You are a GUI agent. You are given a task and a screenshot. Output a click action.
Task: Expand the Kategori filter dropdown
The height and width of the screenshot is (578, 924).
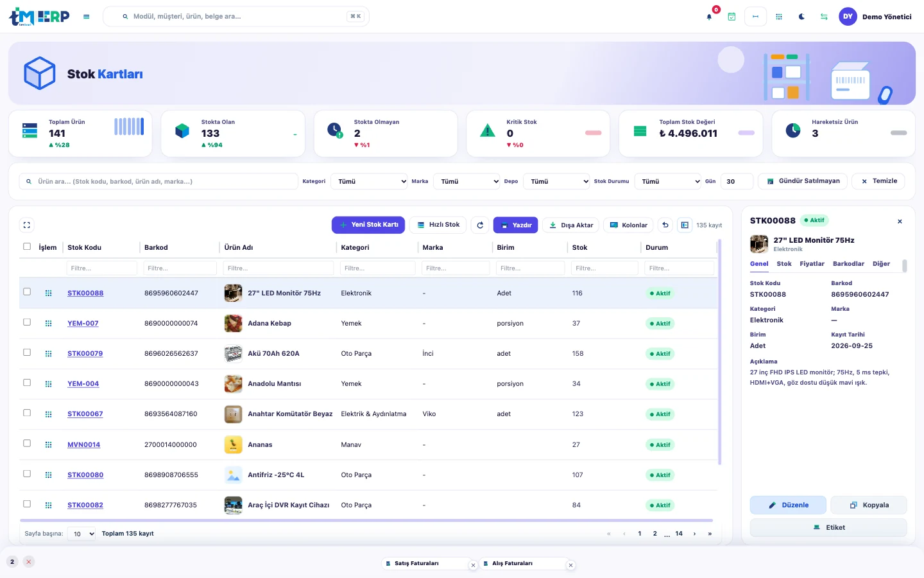[369, 182]
